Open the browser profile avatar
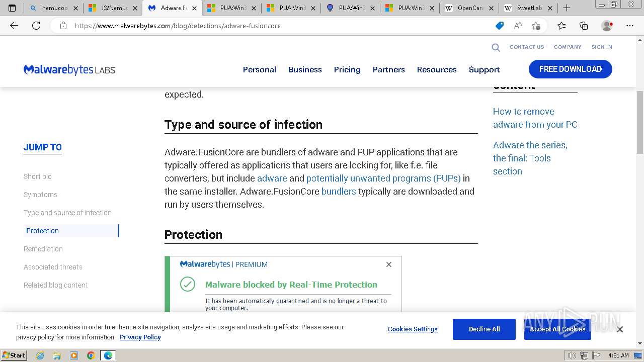The image size is (644, 362). [607, 26]
